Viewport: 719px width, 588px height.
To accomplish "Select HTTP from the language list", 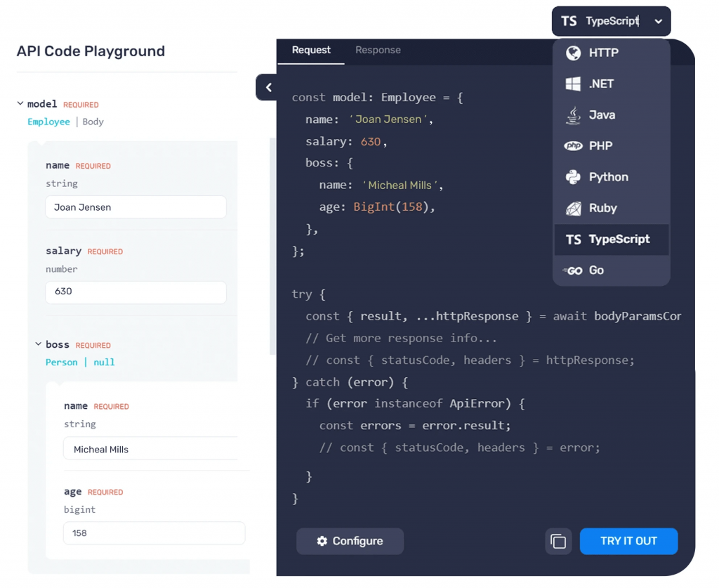I will 612,53.
